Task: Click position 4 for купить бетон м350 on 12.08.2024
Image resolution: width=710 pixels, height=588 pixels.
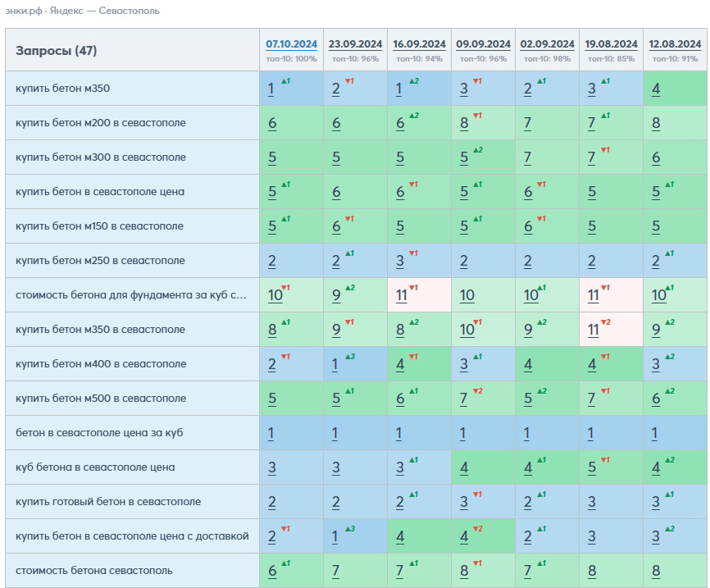Action: tap(656, 89)
